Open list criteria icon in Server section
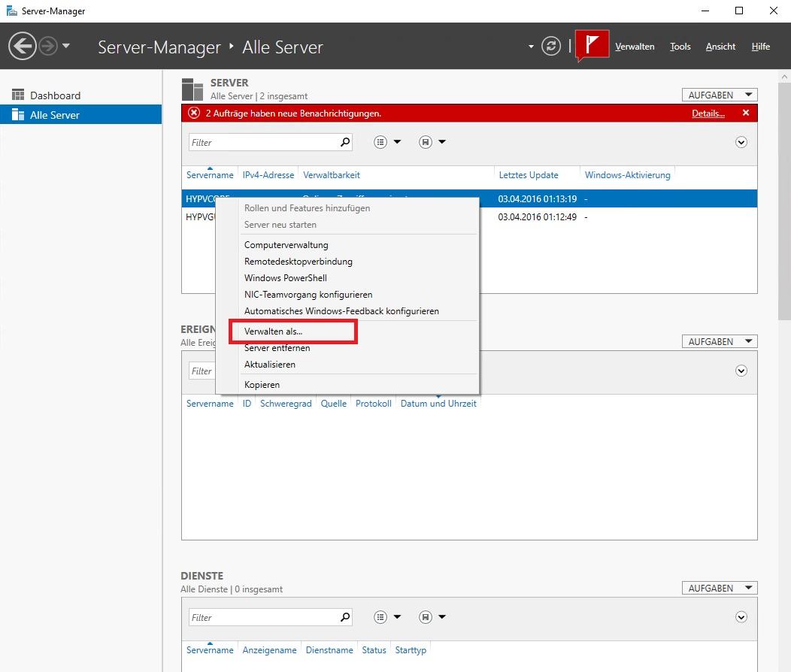 pos(380,142)
